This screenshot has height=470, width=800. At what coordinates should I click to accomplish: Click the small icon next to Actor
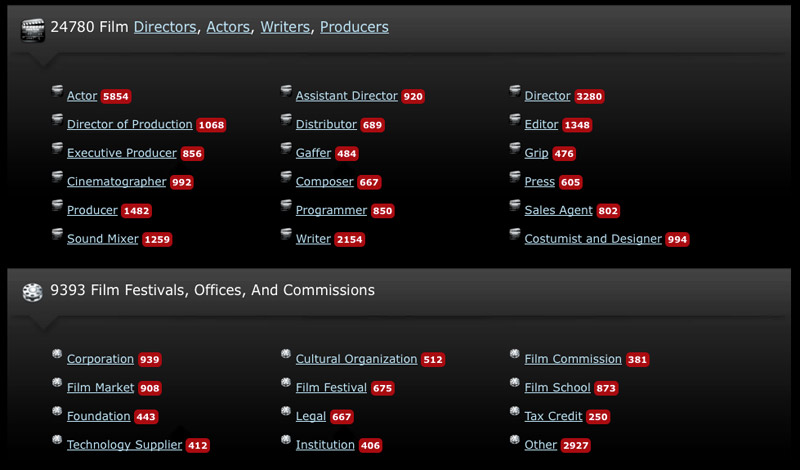tap(57, 94)
